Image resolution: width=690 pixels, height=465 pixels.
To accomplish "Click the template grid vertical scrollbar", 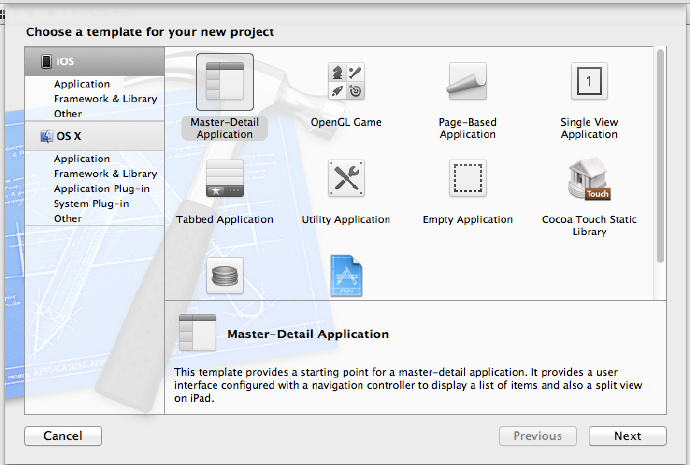I will pos(660,156).
